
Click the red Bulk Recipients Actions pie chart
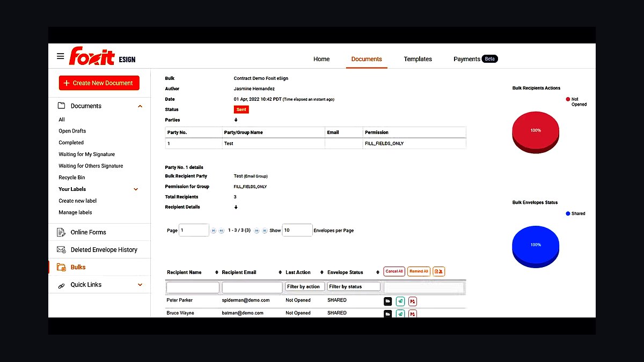[536, 132]
